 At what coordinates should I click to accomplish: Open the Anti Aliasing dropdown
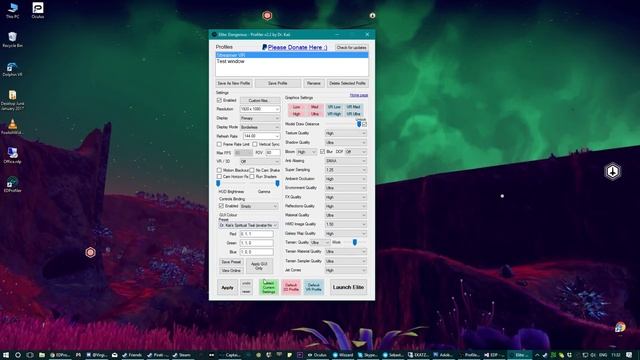point(345,161)
